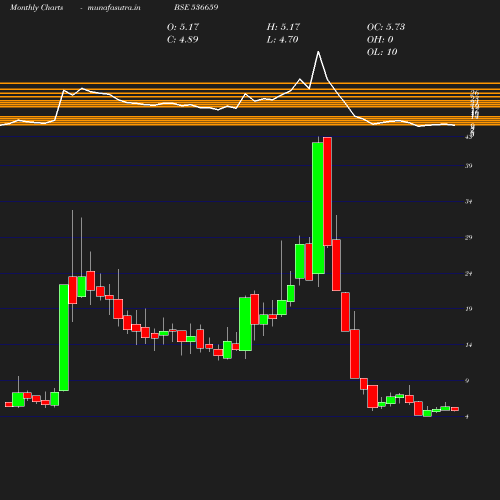Select the low value 'L: 4.70'

pyautogui.click(x=282, y=40)
